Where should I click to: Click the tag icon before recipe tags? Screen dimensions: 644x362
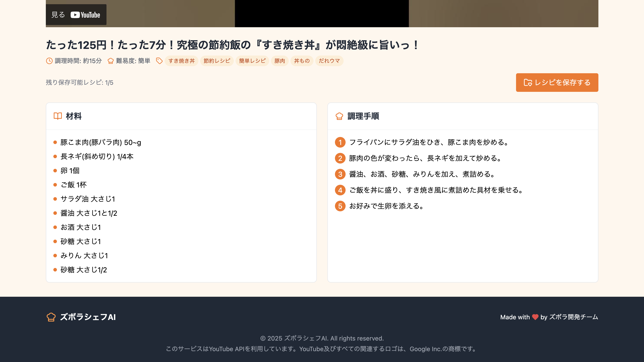tap(159, 61)
